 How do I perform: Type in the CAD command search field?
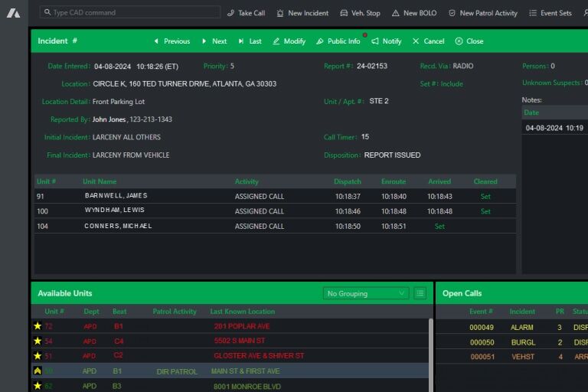pyautogui.click(x=122, y=13)
